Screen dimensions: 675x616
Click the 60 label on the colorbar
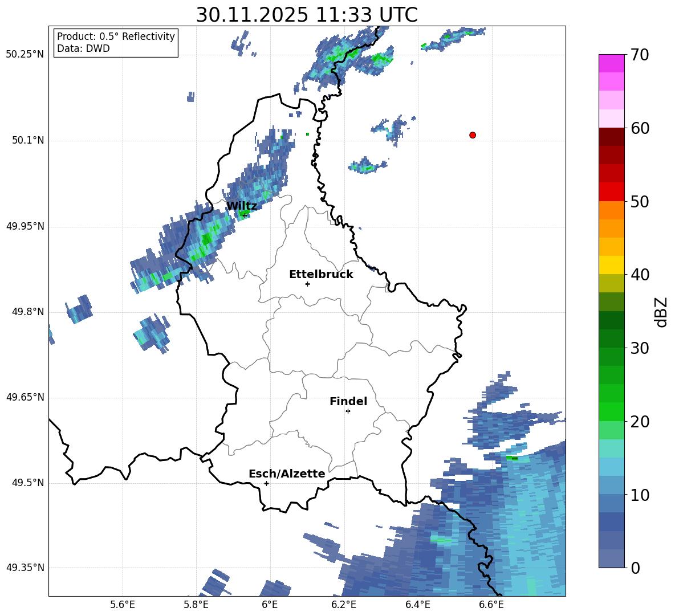[640, 128]
